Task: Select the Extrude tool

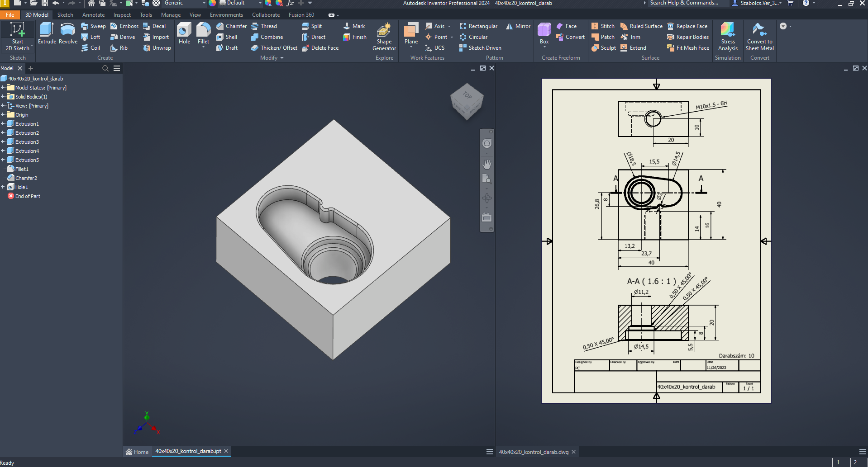Action: pyautogui.click(x=47, y=33)
